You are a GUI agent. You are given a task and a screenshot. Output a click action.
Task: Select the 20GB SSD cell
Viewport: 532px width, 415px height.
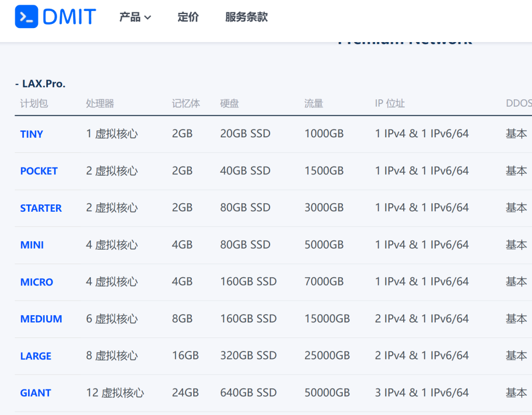click(x=245, y=134)
